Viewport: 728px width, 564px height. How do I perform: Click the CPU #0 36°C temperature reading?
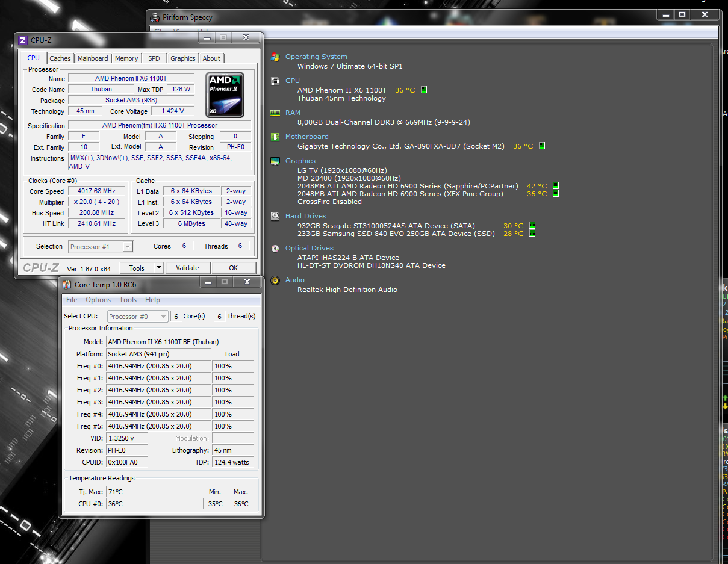[x=154, y=504]
